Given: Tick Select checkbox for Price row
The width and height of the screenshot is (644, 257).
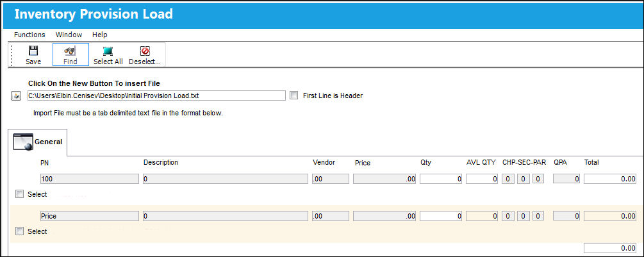Looking at the screenshot, I should tap(19, 231).
